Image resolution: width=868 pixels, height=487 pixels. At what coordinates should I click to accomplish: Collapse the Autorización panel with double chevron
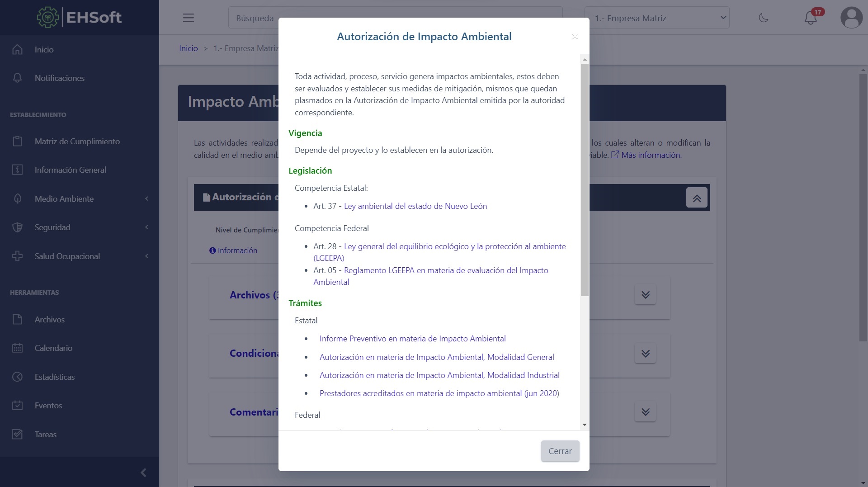pyautogui.click(x=697, y=198)
